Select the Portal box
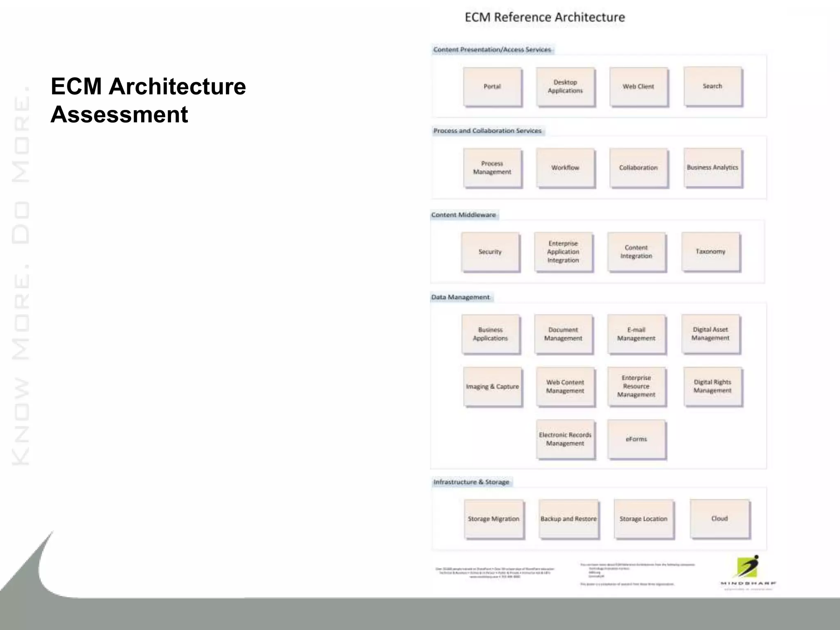This screenshot has width=840, height=630. [492, 87]
